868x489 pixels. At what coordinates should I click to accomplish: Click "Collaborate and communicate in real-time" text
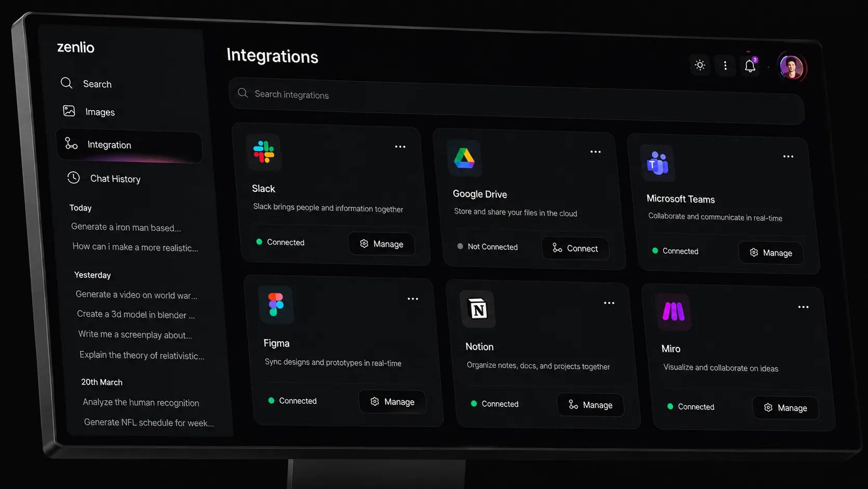[x=715, y=217]
